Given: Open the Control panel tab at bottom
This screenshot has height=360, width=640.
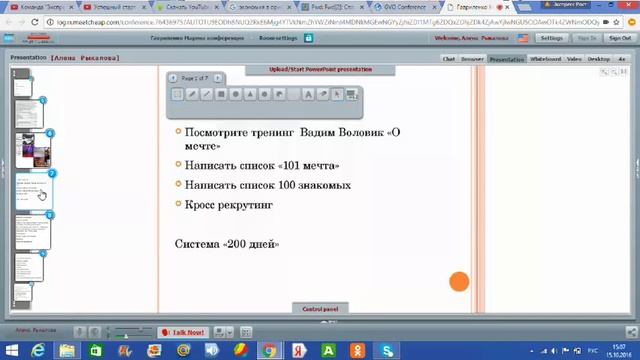Looking at the screenshot, I should tap(320, 309).
